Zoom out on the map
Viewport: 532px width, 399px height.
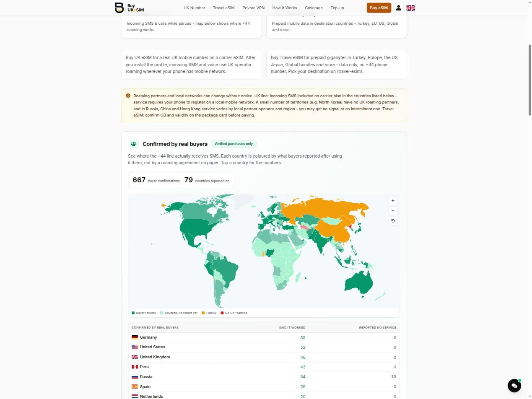tap(393, 211)
